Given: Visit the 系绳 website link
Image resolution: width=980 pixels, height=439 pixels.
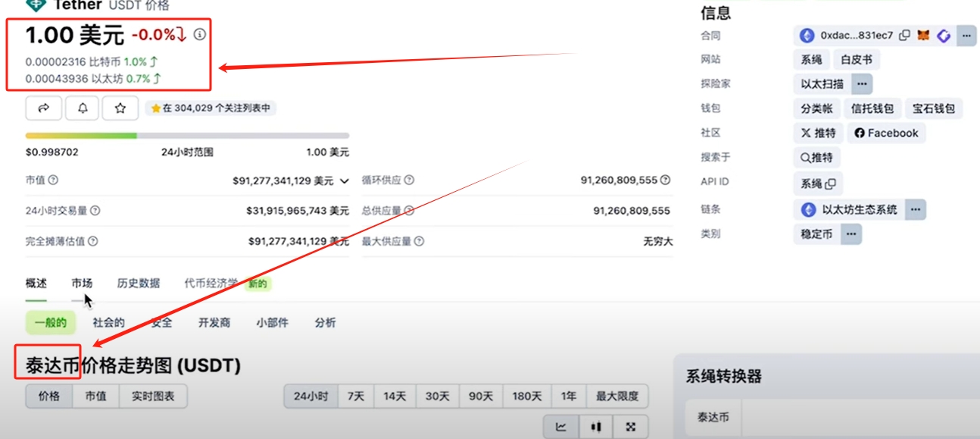Looking at the screenshot, I should (812, 60).
